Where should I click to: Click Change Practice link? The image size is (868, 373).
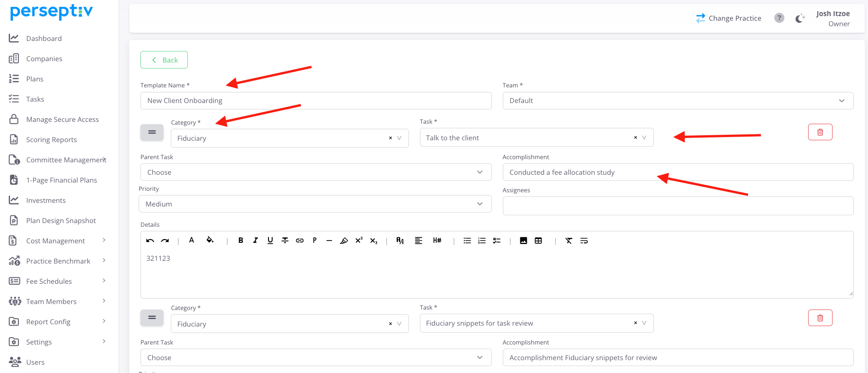728,18
